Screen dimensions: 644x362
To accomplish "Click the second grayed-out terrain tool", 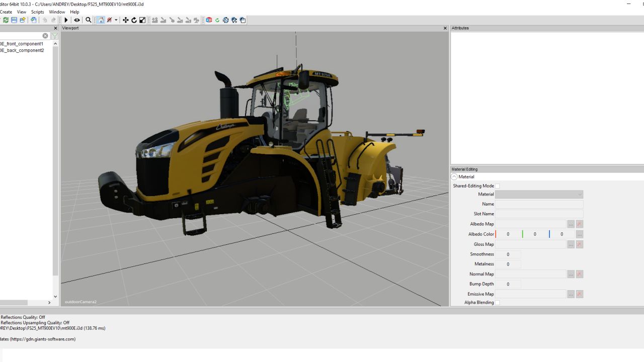I will pyautogui.click(x=164, y=20).
